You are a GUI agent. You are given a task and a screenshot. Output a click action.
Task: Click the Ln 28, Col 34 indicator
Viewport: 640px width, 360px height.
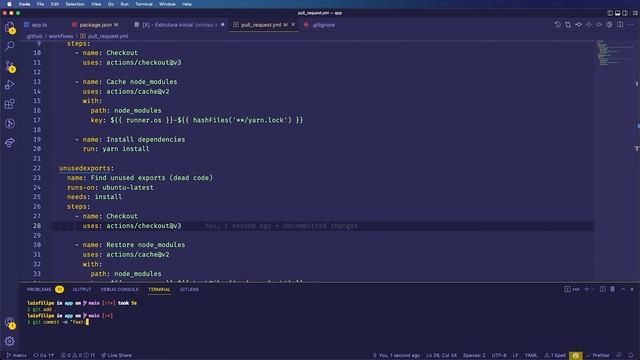tap(441, 356)
